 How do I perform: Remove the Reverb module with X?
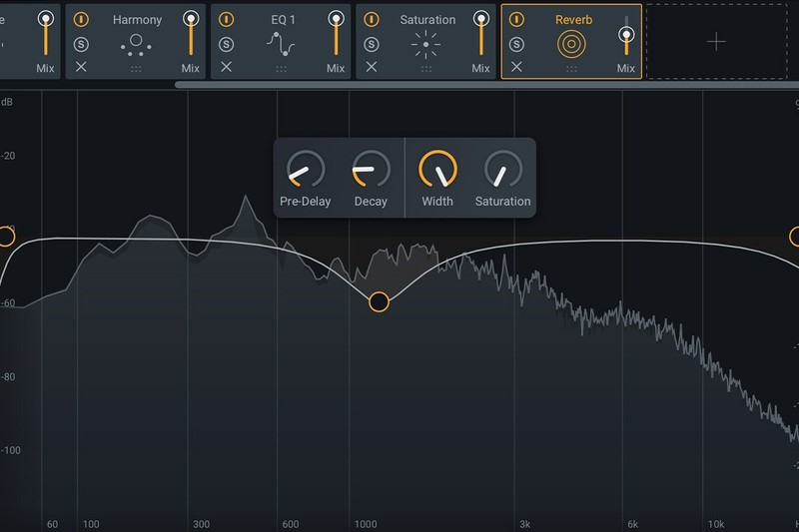click(516, 67)
